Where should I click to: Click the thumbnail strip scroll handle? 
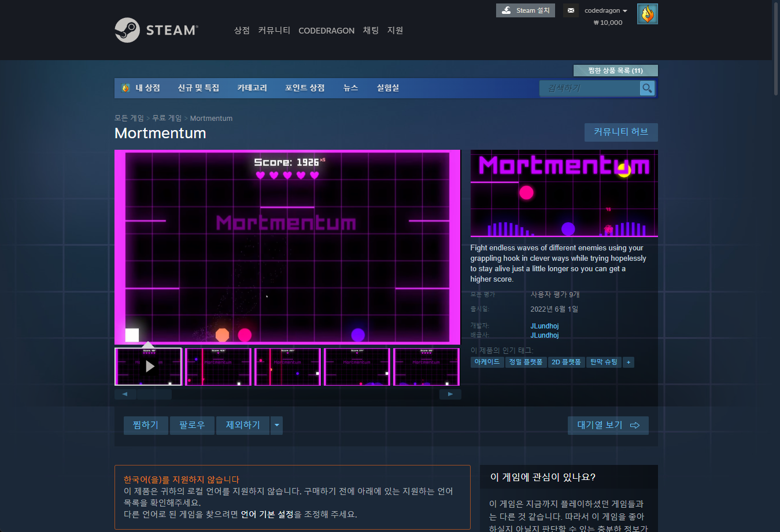point(154,394)
